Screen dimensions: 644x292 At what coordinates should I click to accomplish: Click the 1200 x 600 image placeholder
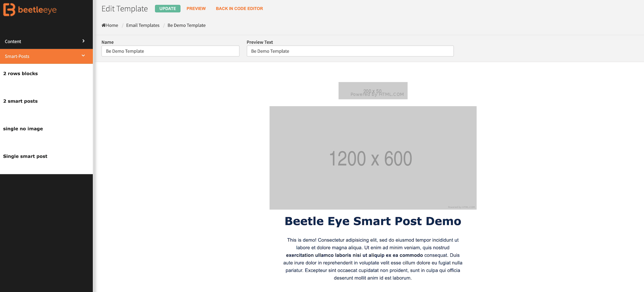coord(373,158)
